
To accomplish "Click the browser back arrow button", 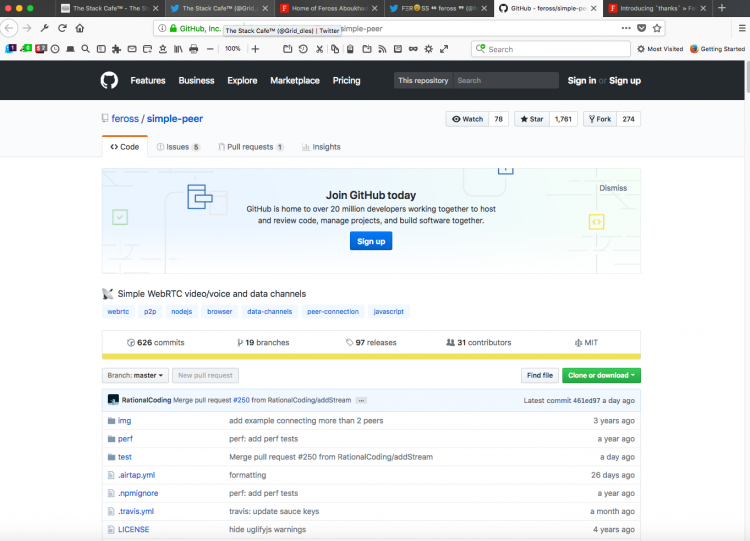I will [9, 28].
